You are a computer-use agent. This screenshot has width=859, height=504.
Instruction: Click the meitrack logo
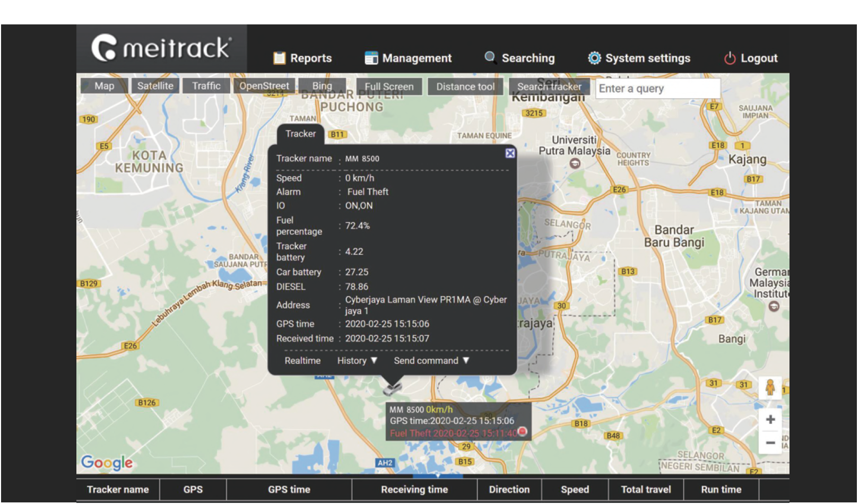[159, 48]
